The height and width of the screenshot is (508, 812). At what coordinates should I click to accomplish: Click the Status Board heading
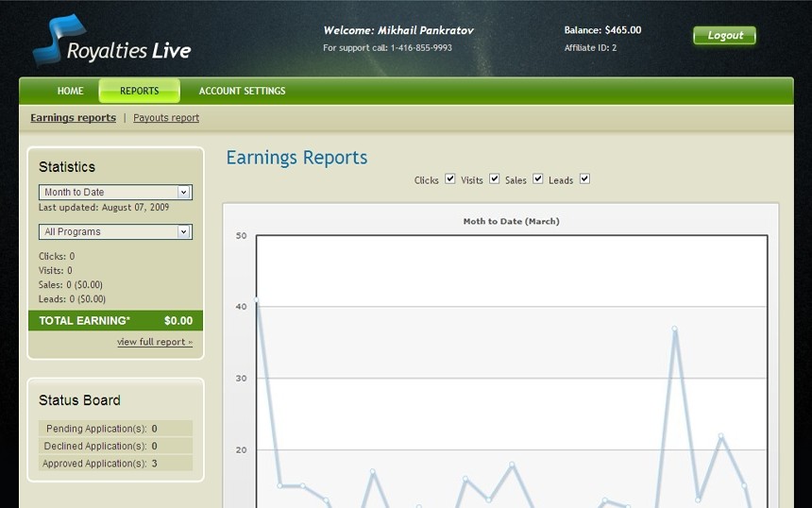[x=79, y=400]
